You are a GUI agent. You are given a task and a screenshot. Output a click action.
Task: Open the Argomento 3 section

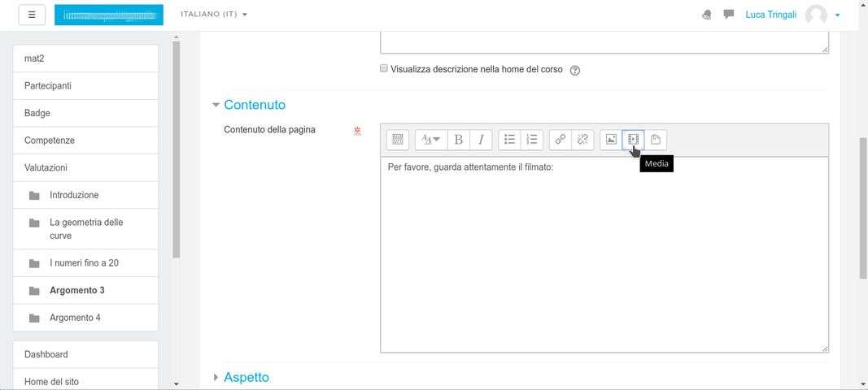[x=85, y=290]
